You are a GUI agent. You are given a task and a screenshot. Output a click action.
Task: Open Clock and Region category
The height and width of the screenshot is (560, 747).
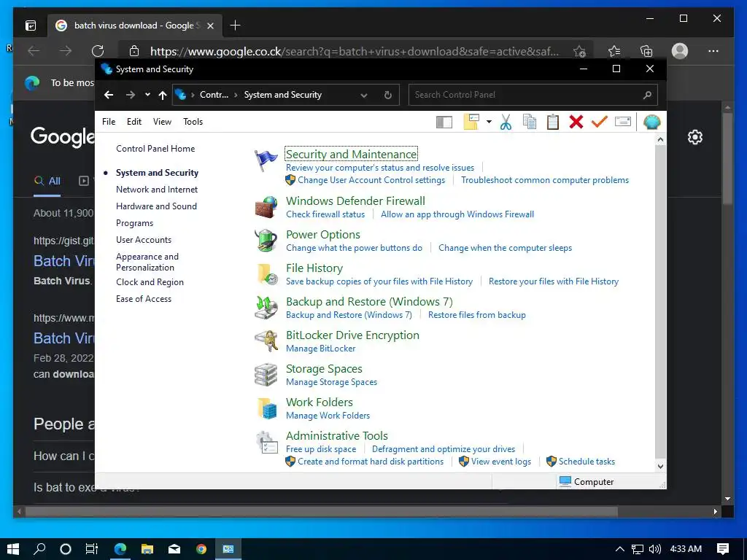(150, 282)
